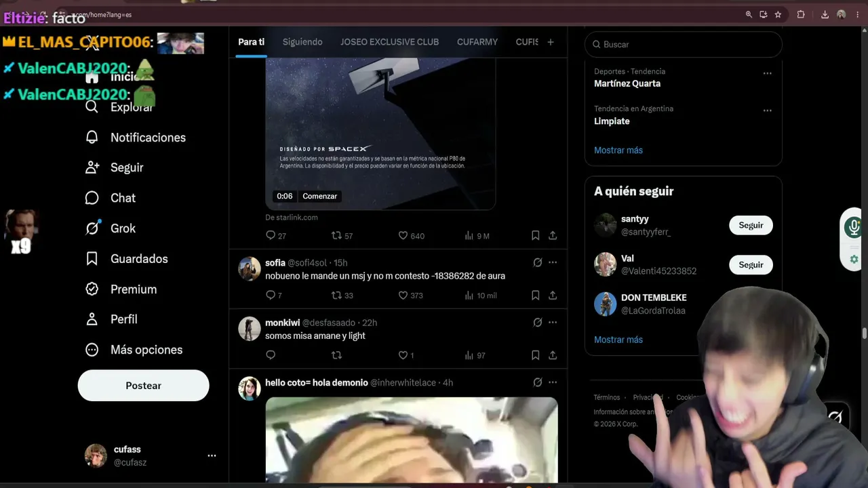The image size is (868, 488).
Task: Click the Buscar search field
Action: click(684, 45)
